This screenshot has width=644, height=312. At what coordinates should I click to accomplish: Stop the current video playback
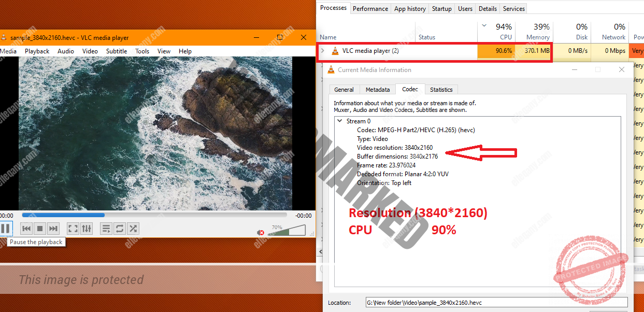40,228
